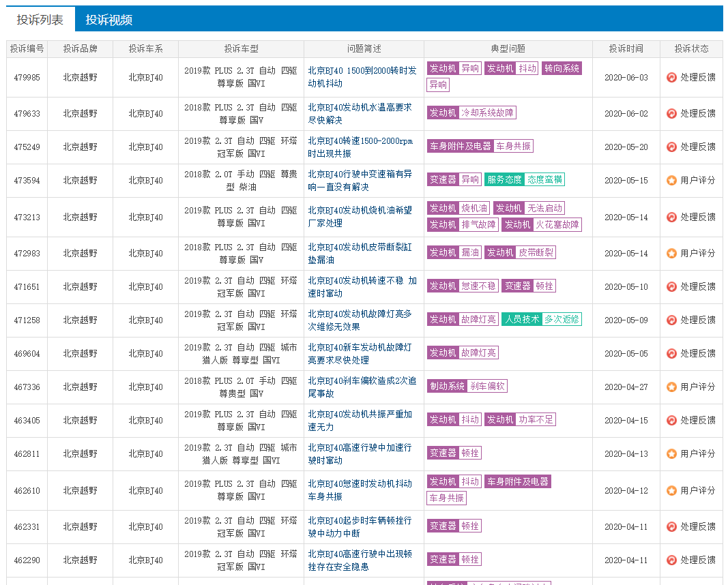This screenshot has width=728, height=585.
Task: Click status icon for complaint 463405
Action: tap(671, 420)
